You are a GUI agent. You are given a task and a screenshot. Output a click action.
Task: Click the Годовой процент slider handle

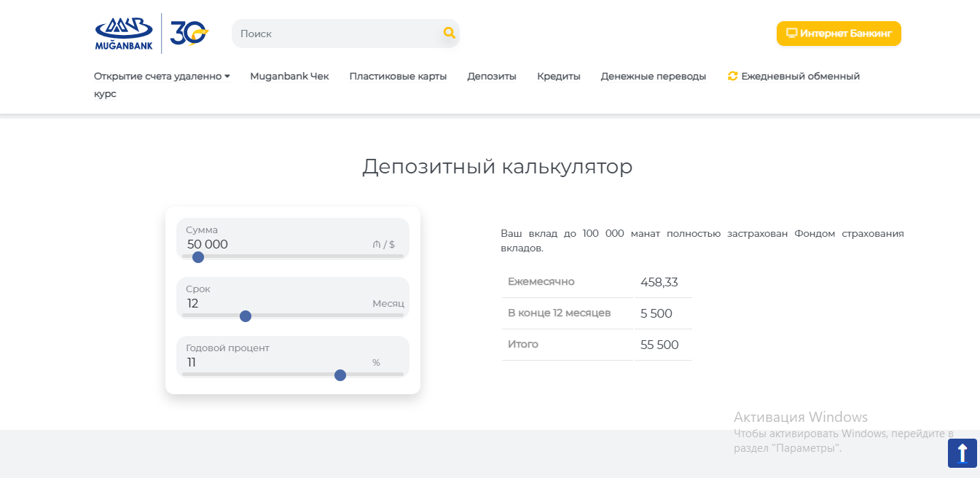point(340,375)
